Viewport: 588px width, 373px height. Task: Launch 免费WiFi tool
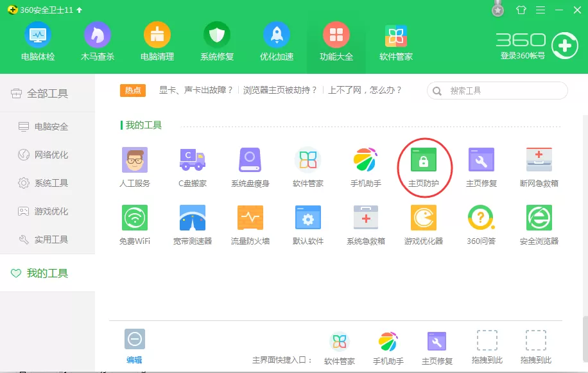(x=135, y=225)
